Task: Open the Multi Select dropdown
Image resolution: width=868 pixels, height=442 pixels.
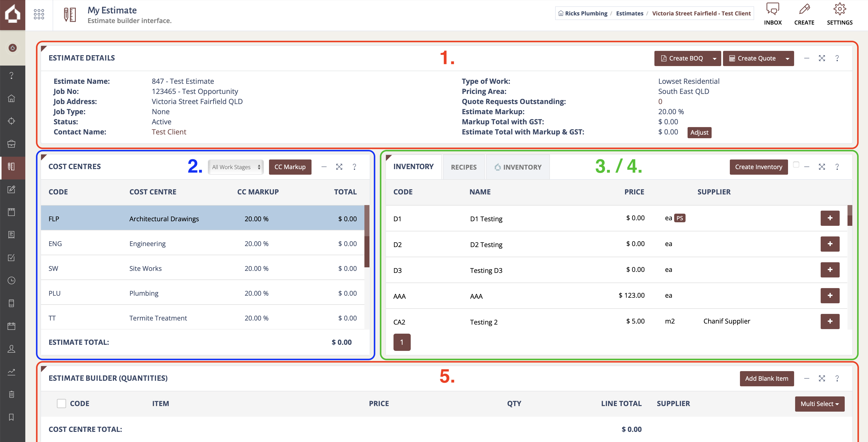Action: [x=819, y=404]
